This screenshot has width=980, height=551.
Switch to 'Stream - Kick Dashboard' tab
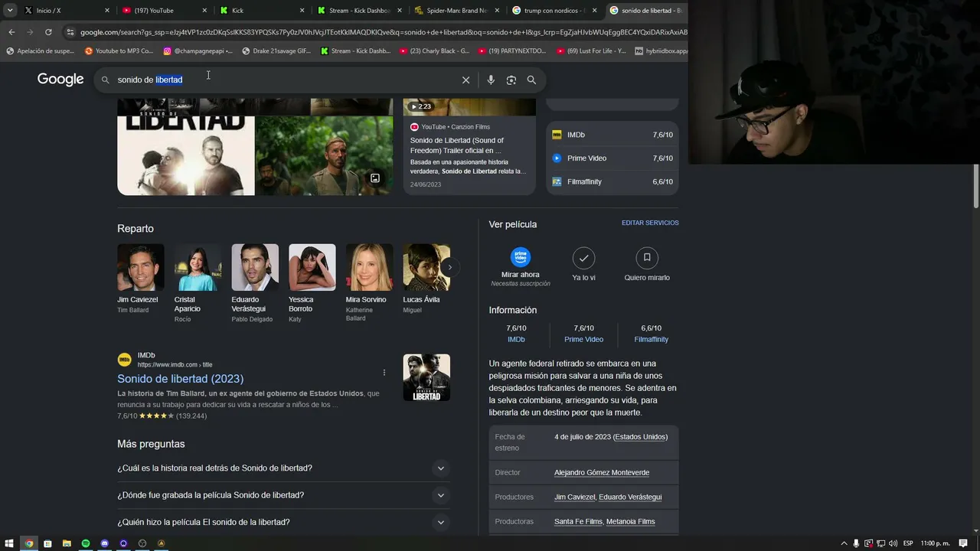point(360,11)
